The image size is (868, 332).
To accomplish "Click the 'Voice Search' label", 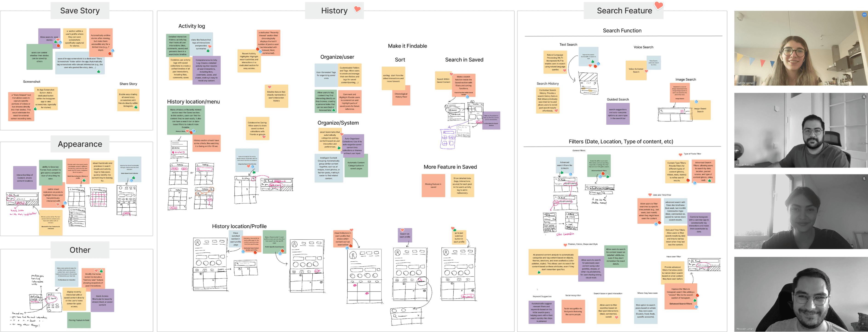I will [x=643, y=47].
